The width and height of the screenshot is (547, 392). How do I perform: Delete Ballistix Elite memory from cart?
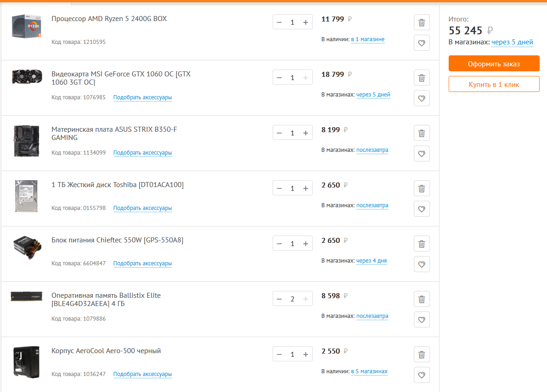(x=421, y=299)
